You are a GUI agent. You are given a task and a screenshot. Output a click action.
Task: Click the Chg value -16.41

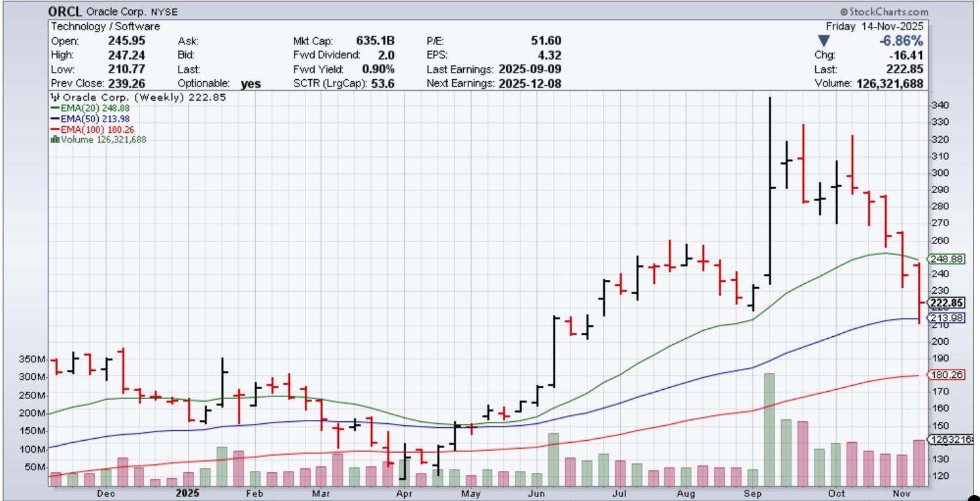click(x=907, y=55)
